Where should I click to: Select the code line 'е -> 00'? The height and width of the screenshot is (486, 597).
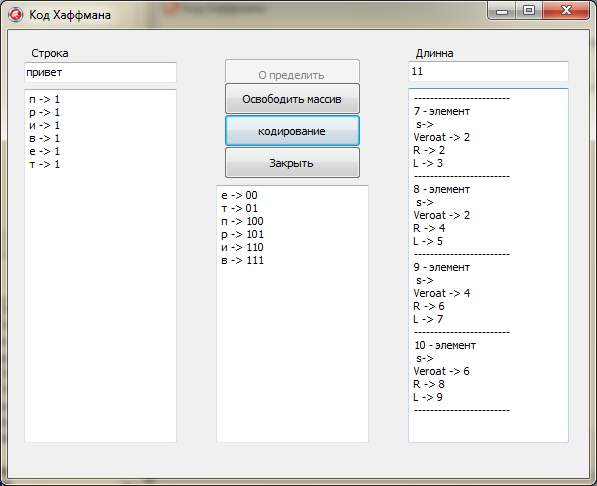tap(239, 195)
